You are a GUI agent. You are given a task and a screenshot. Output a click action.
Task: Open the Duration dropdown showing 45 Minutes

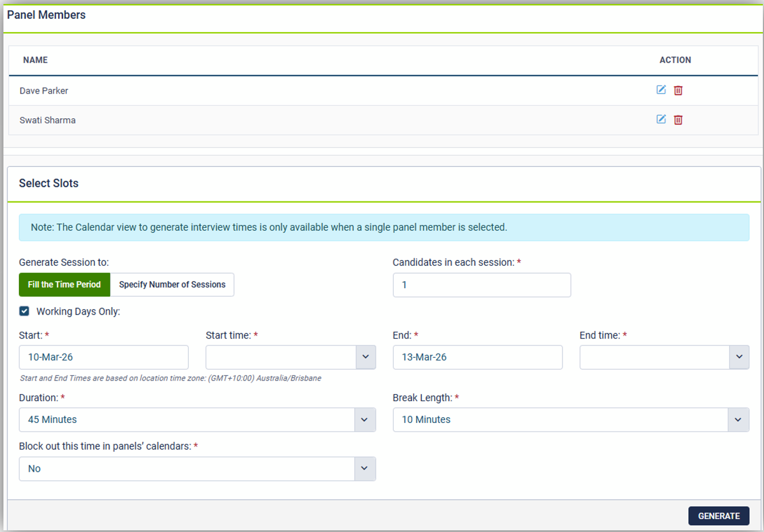click(197, 420)
